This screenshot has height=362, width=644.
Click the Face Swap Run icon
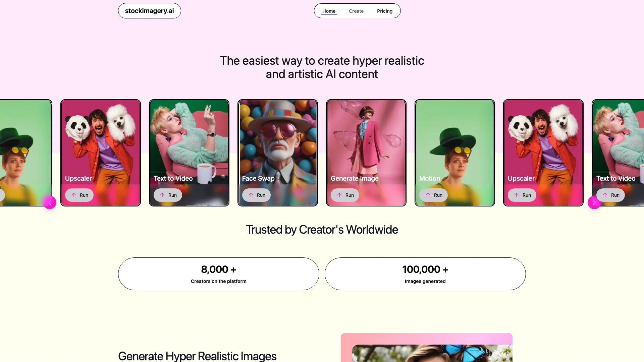click(x=251, y=195)
